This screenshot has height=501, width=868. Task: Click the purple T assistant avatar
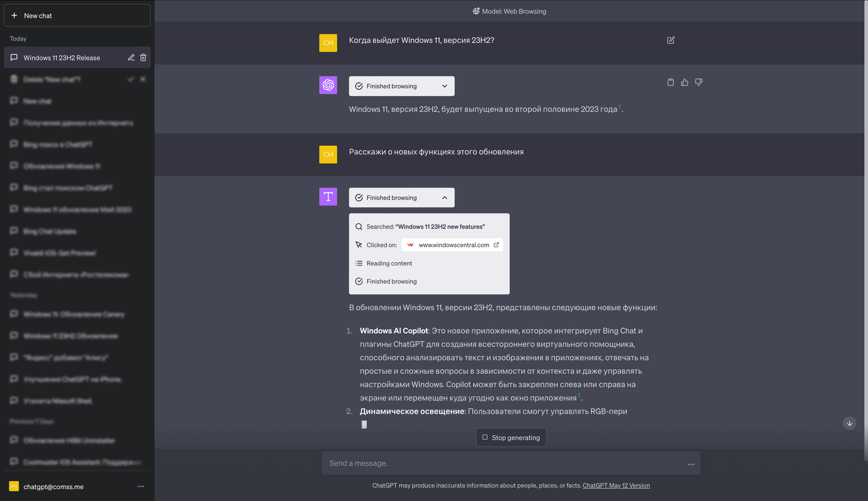(x=328, y=197)
